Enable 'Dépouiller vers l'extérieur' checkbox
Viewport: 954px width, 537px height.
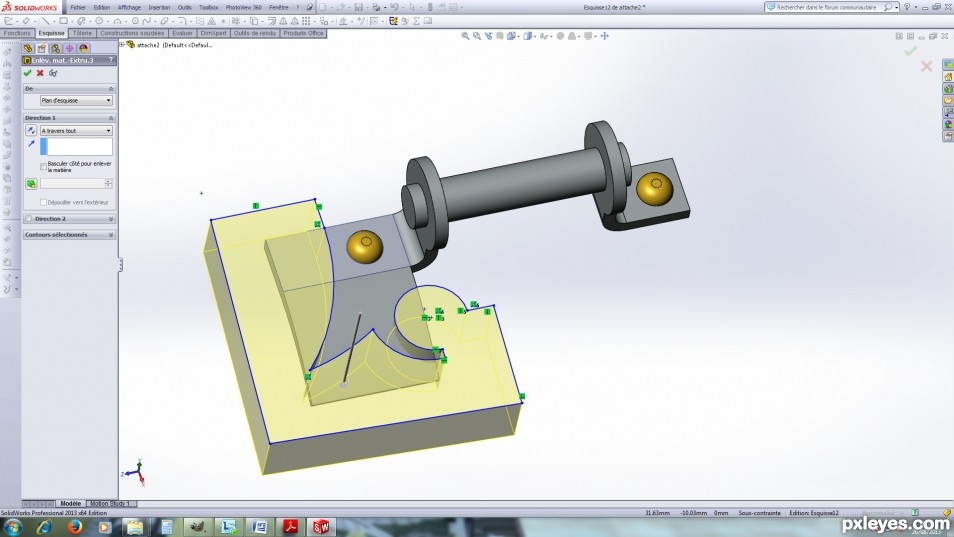click(x=43, y=202)
